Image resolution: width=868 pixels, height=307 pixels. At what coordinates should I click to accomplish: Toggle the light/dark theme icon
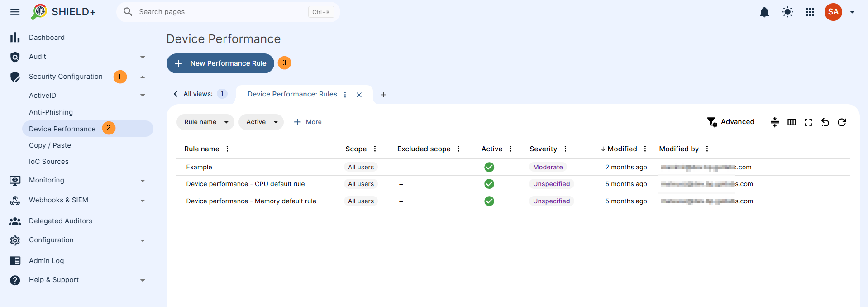point(787,12)
